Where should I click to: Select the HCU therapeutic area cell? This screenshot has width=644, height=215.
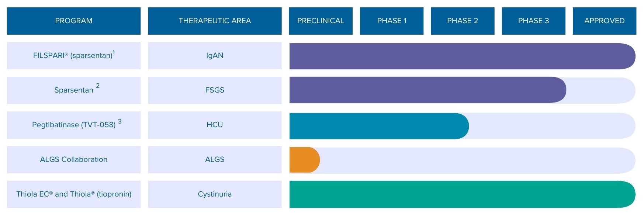(x=215, y=125)
